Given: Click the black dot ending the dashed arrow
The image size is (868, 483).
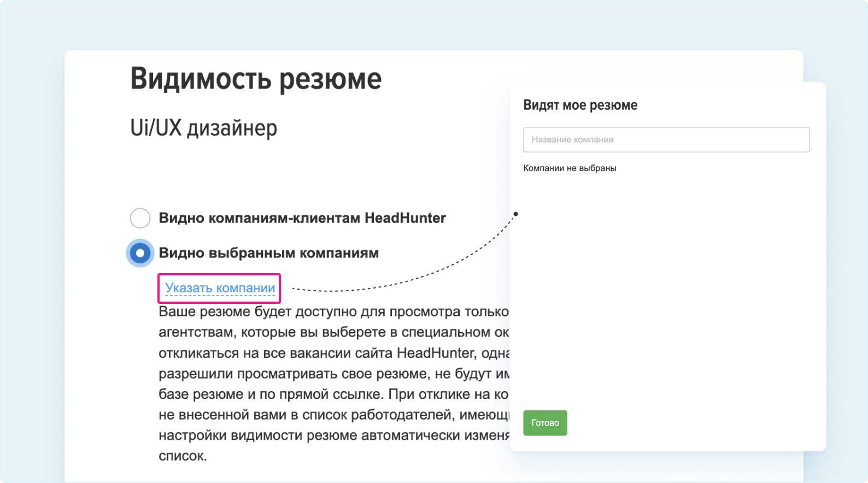Looking at the screenshot, I should click(515, 214).
